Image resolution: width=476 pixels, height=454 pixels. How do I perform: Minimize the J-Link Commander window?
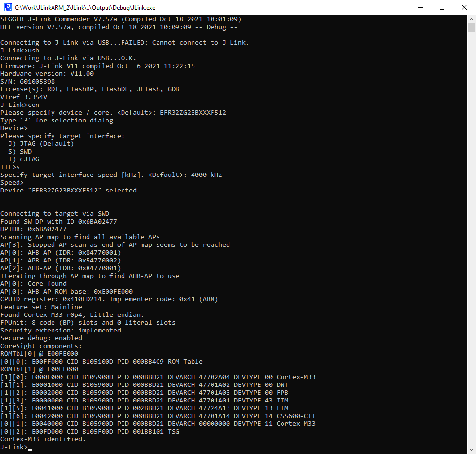tap(420, 7)
